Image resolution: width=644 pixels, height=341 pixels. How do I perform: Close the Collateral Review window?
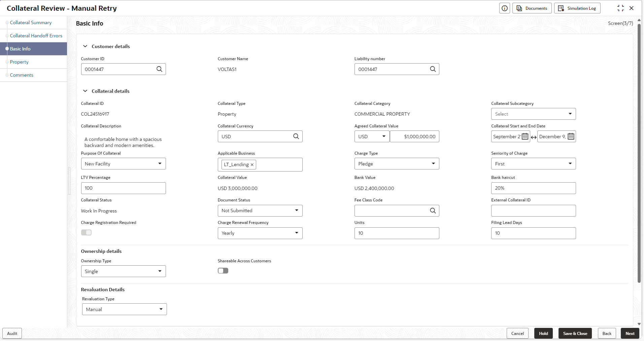632,8
